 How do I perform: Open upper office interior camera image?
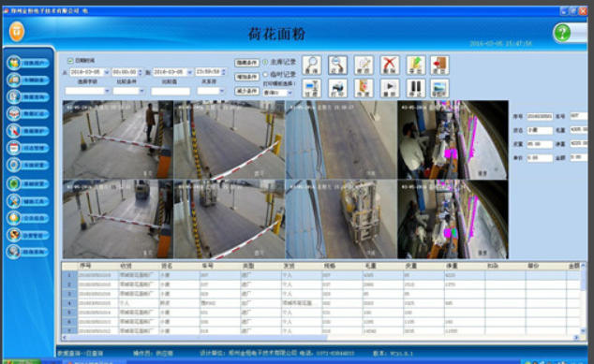(x=453, y=139)
